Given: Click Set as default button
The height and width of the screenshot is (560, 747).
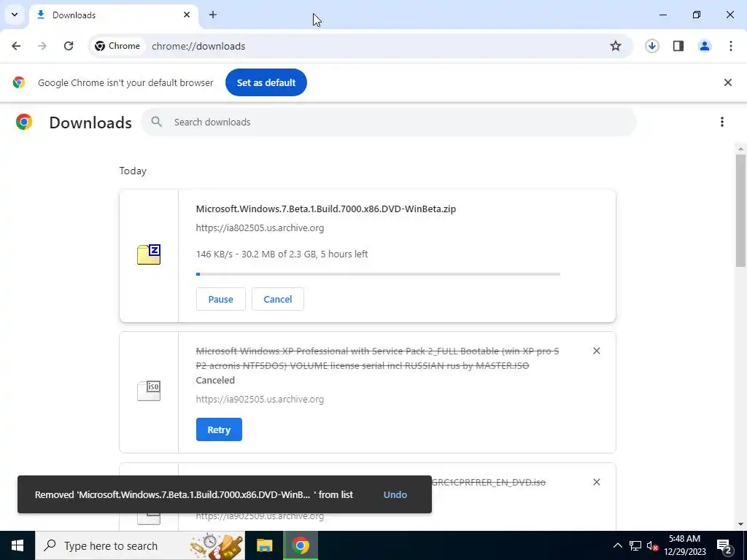Looking at the screenshot, I should click(266, 82).
